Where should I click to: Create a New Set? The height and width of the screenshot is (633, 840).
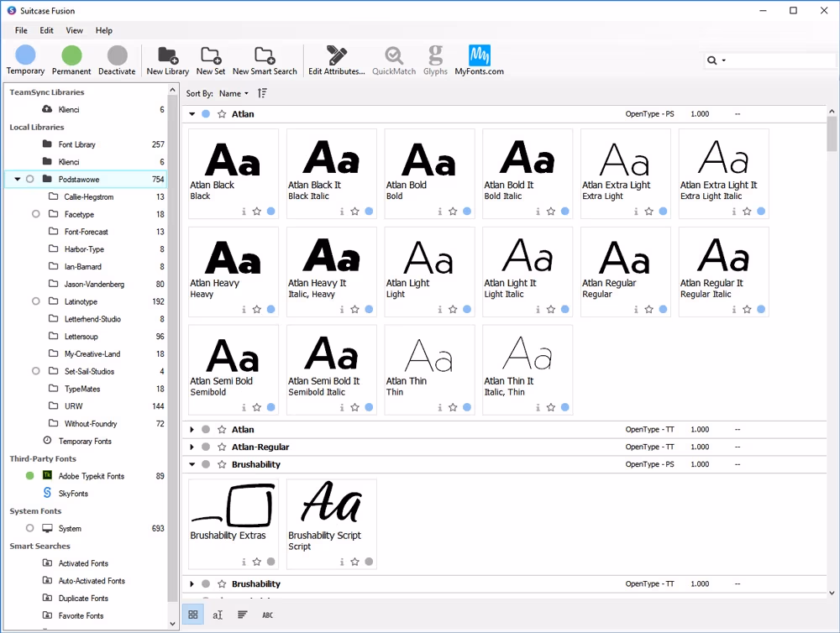click(211, 60)
